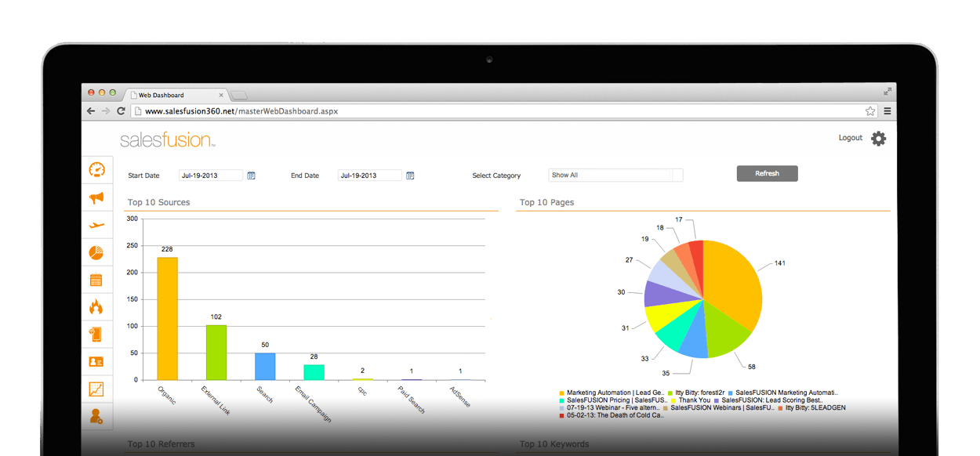Close the Web Dashboard tab
This screenshot has width=980, height=456.
pos(221,95)
